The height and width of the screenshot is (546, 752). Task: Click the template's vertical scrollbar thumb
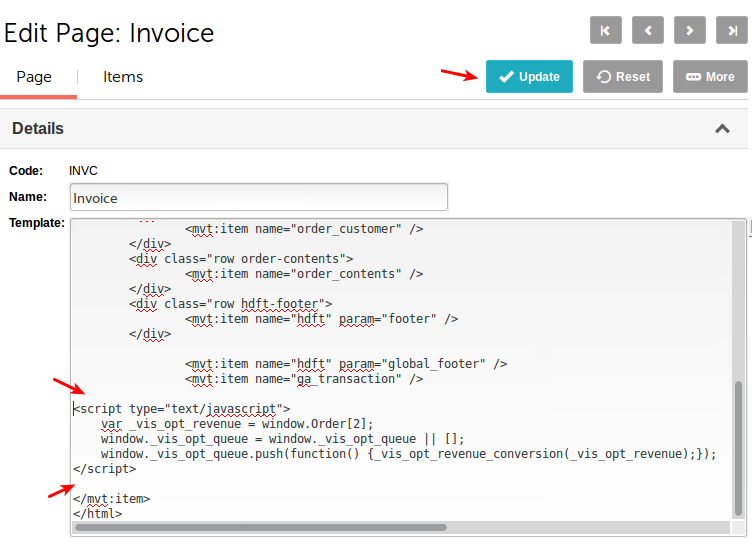pyautogui.click(x=738, y=448)
